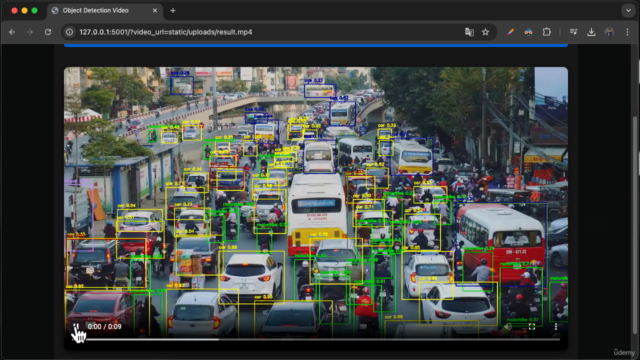Image resolution: width=640 pixels, height=360 pixels.
Task: Pause the video with the play/pause control
Action: coord(76,327)
